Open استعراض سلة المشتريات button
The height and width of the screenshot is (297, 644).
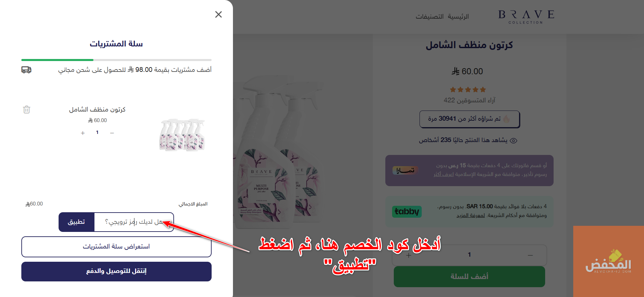click(116, 247)
